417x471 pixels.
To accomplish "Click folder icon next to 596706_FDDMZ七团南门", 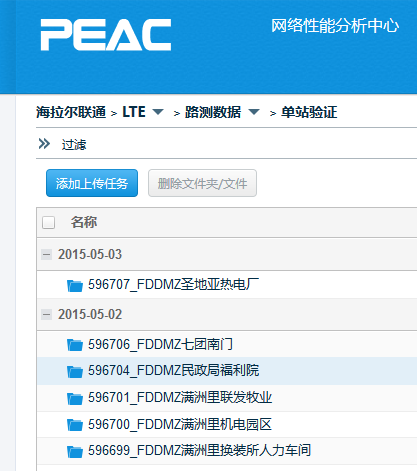I will click(x=75, y=345).
